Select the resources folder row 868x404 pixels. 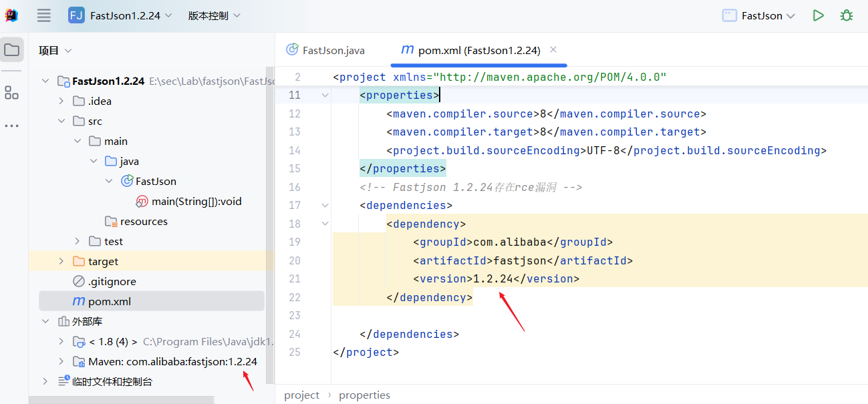point(152,221)
